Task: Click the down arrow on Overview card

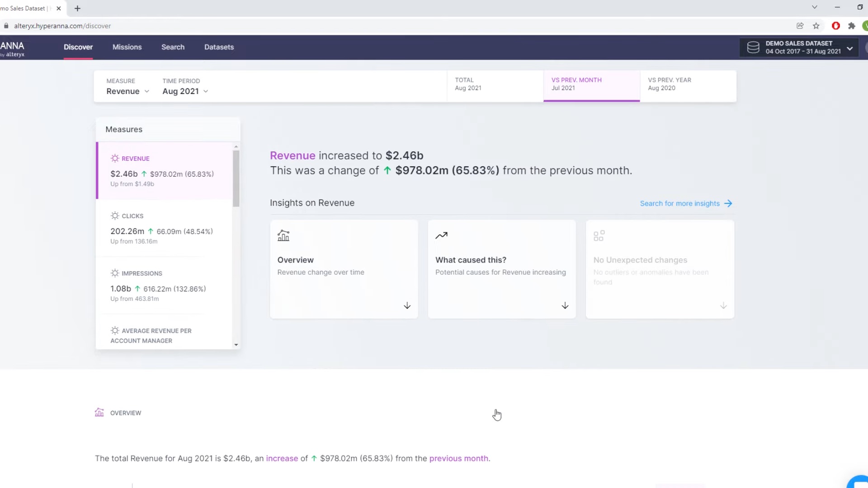Action: pyautogui.click(x=407, y=306)
